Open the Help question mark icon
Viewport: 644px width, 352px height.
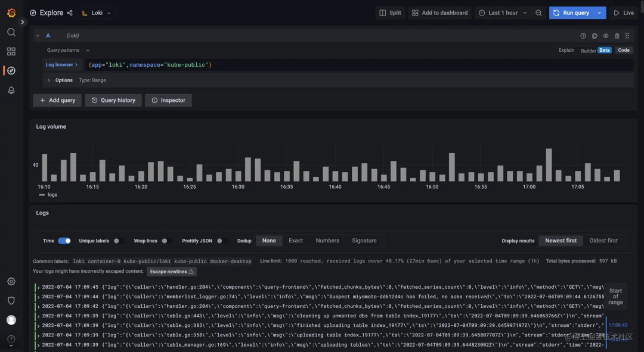(11, 339)
